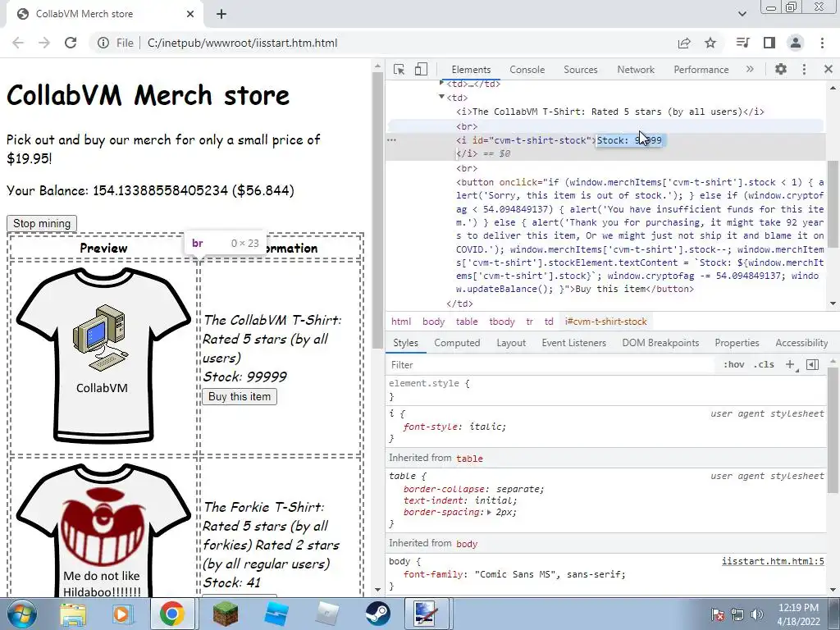840x630 pixels.
Task: Close the CollabVM Merch store tab
Action: (190, 14)
